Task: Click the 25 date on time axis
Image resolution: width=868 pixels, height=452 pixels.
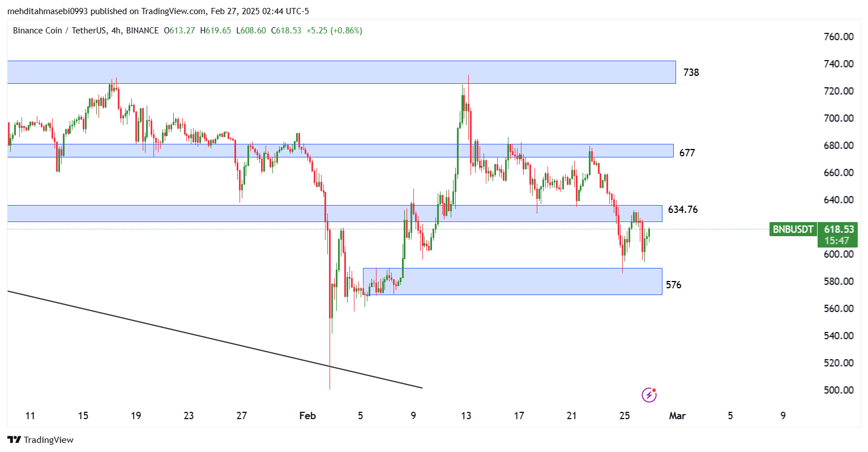Action: tap(625, 416)
